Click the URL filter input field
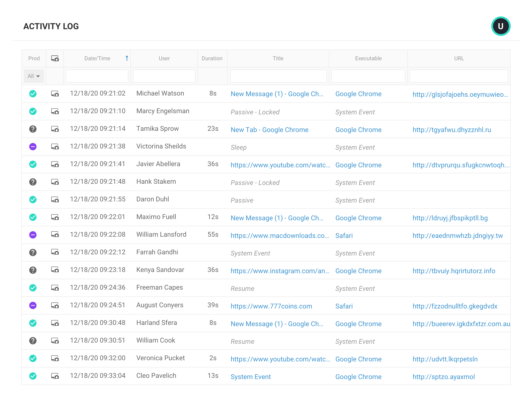Viewport: 532px width, 404px height. click(459, 76)
